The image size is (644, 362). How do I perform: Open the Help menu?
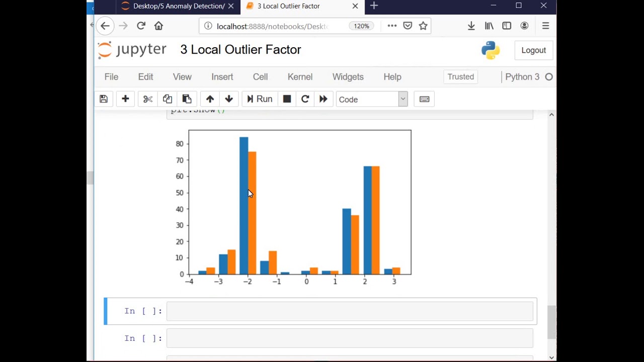click(x=392, y=77)
